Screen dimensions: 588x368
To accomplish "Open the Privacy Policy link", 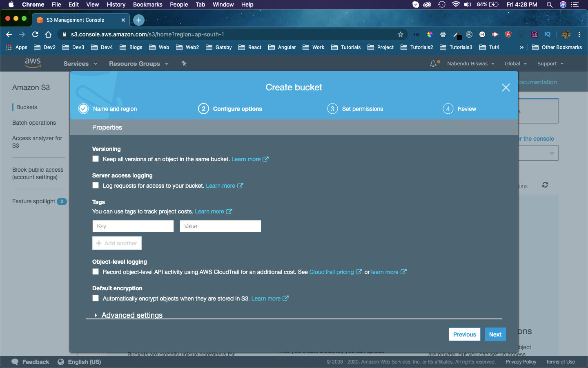I will [521, 362].
